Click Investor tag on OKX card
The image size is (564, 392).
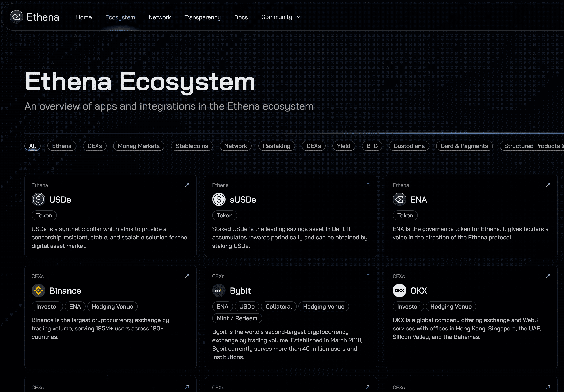pos(408,307)
